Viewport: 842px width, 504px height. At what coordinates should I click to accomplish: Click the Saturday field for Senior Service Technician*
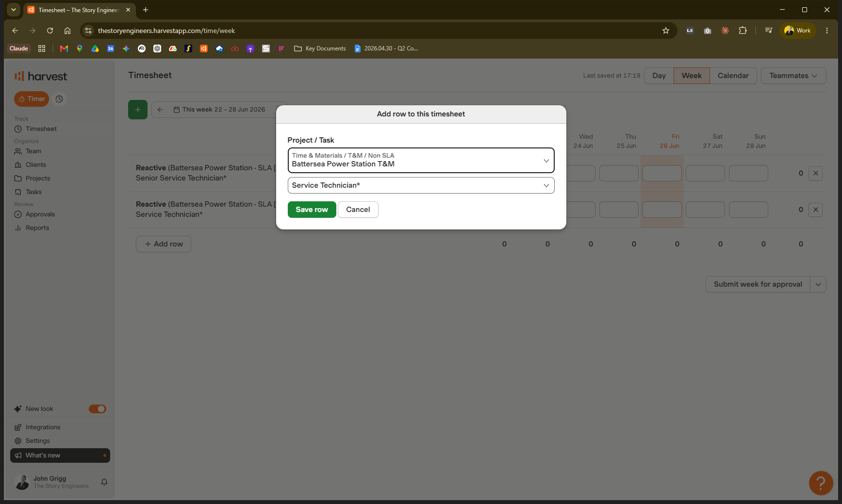(x=705, y=173)
